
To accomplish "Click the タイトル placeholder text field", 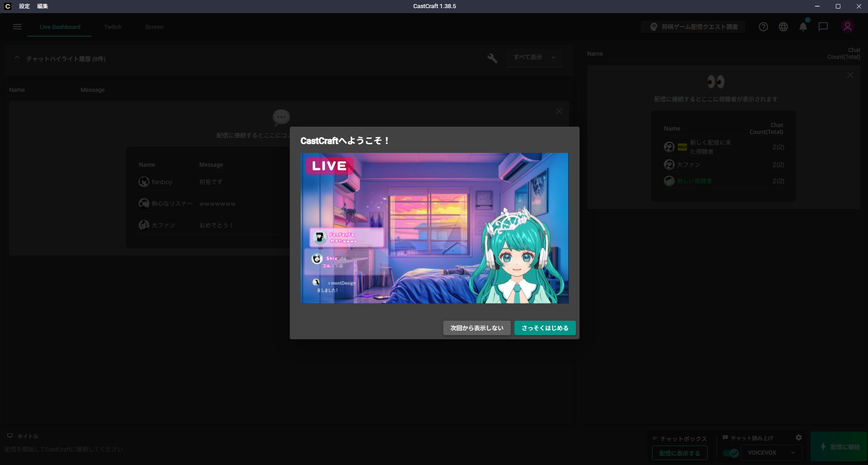I will 64,449.
